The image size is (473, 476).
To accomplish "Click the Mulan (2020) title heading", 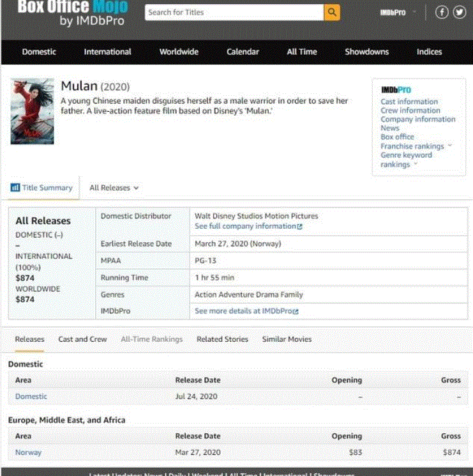I will (95, 86).
